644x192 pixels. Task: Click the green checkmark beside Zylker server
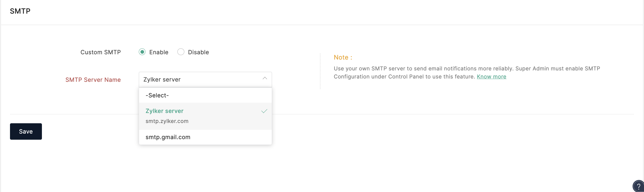(264, 111)
